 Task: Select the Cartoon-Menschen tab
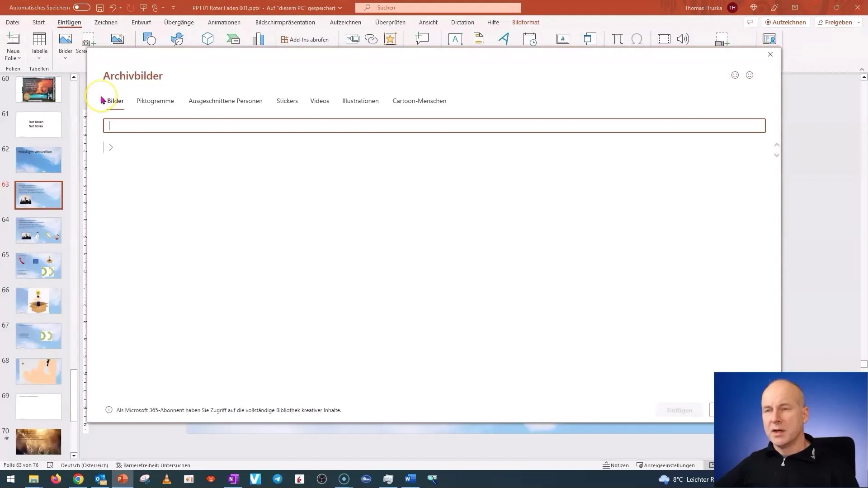[x=420, y=101]
